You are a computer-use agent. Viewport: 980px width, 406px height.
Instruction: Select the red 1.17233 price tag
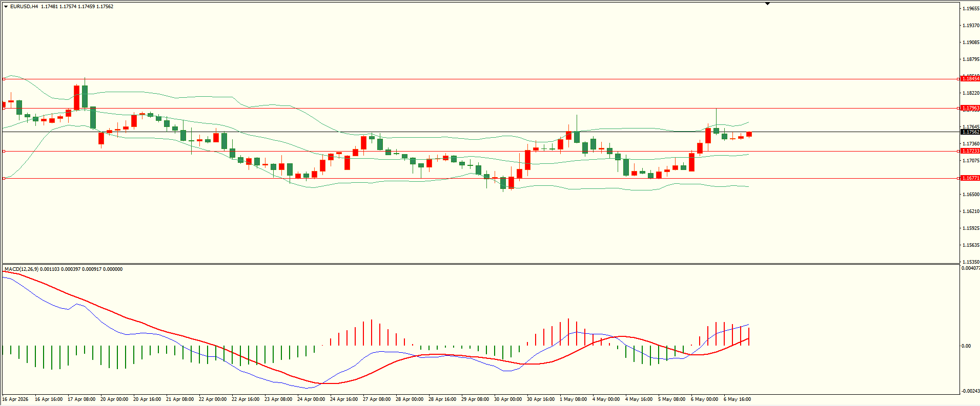[970, 151]
